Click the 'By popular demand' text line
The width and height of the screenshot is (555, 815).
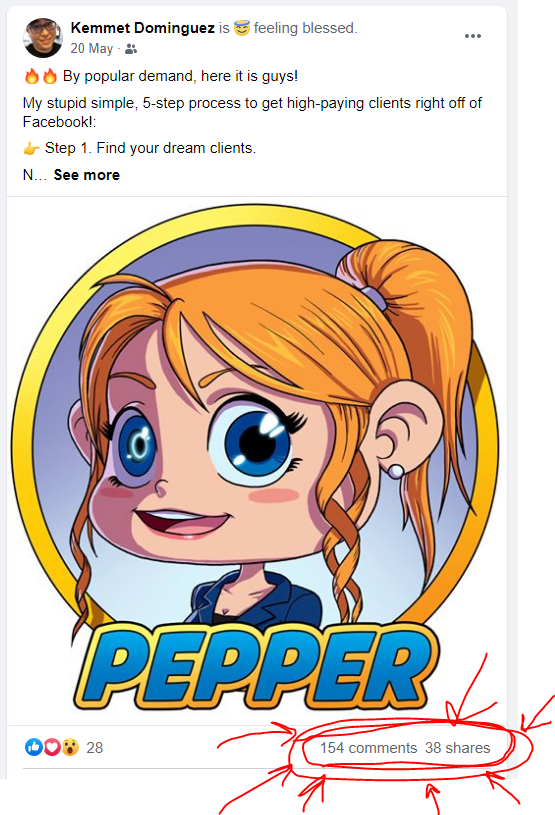pos(180,76)
